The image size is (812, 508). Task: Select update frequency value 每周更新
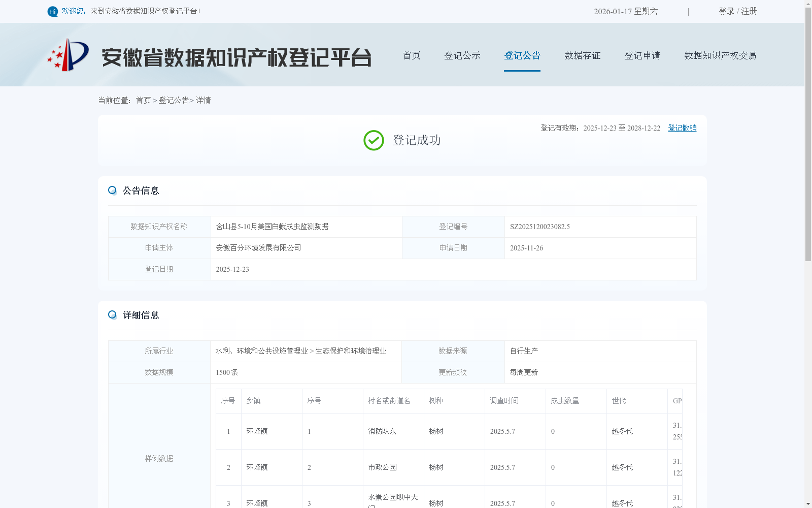click(x=524, y=372)
